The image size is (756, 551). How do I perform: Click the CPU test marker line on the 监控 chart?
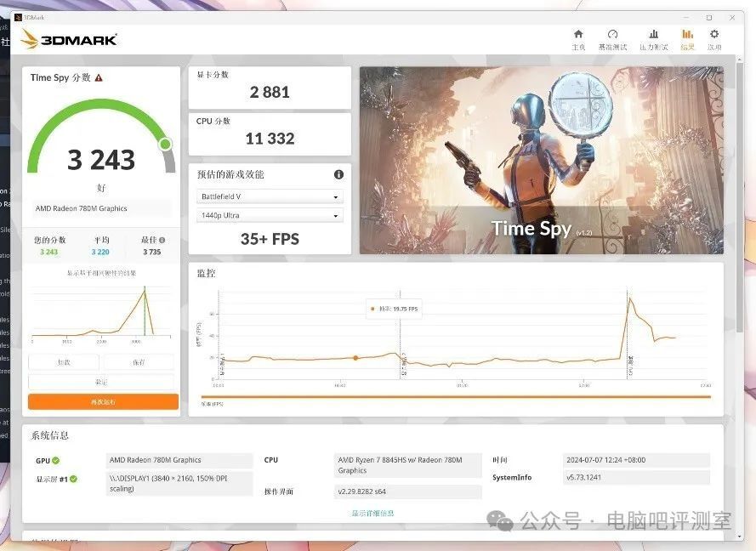(628, 333)
